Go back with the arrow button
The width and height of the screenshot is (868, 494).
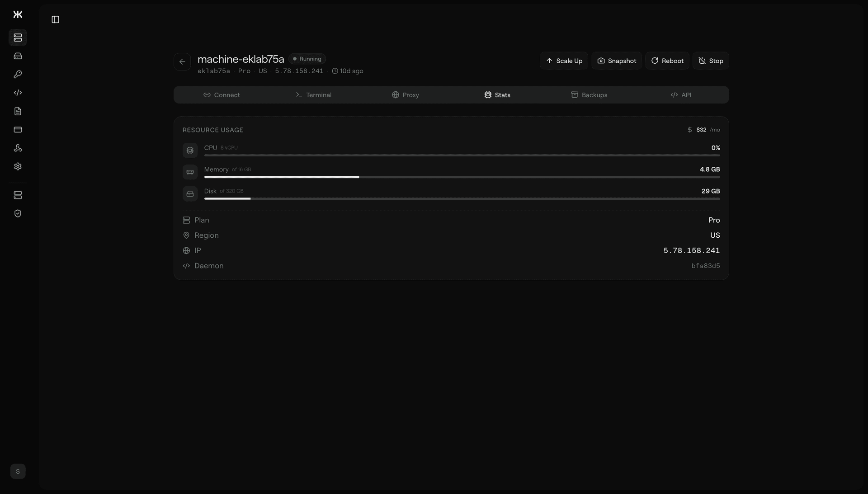pyautogui.click(x=182, y=62)
